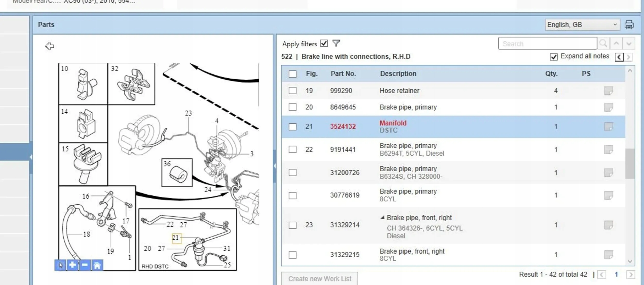This screenshot has height=285, width=644.
Task: Click the search magnifier icon
Action: [x=603, y=43]
